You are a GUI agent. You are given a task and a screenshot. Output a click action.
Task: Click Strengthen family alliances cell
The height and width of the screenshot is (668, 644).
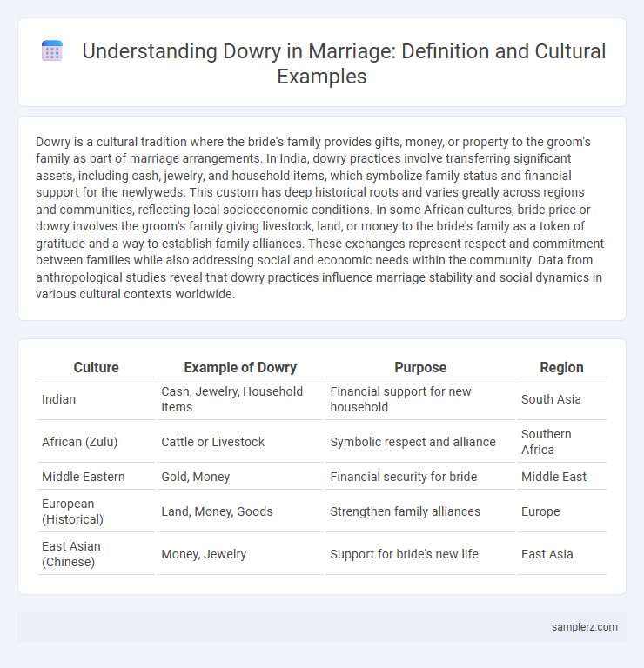[x=420, y=511]
